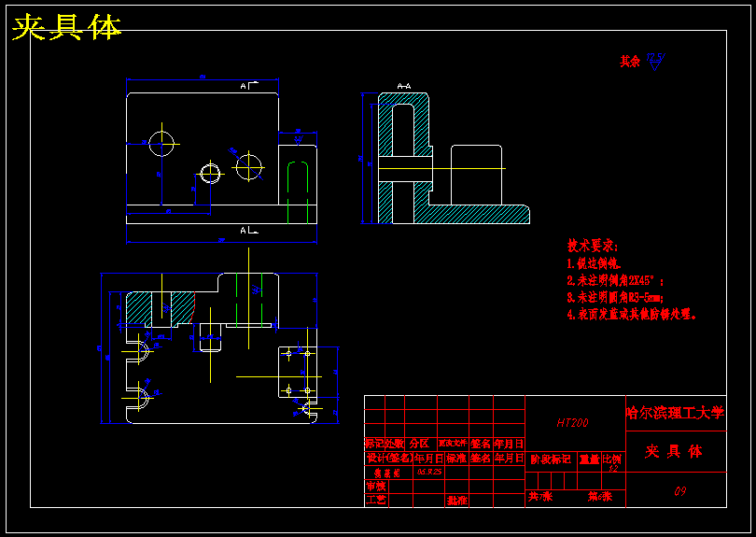Click the designer signature under 设计(签名)
The width and height of the screenshot is (756, 537).
[x=387, y=473]
